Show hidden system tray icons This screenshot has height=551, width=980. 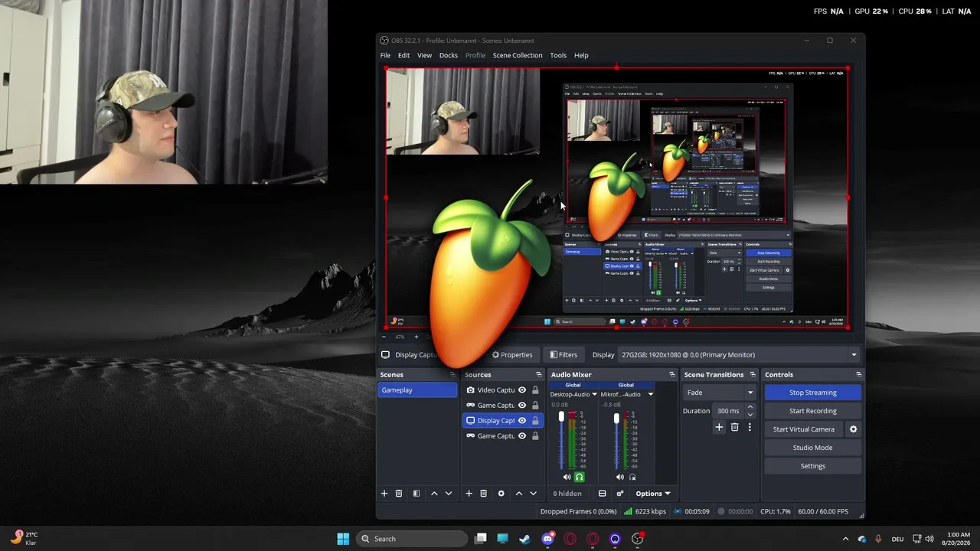tap(845, 539)
